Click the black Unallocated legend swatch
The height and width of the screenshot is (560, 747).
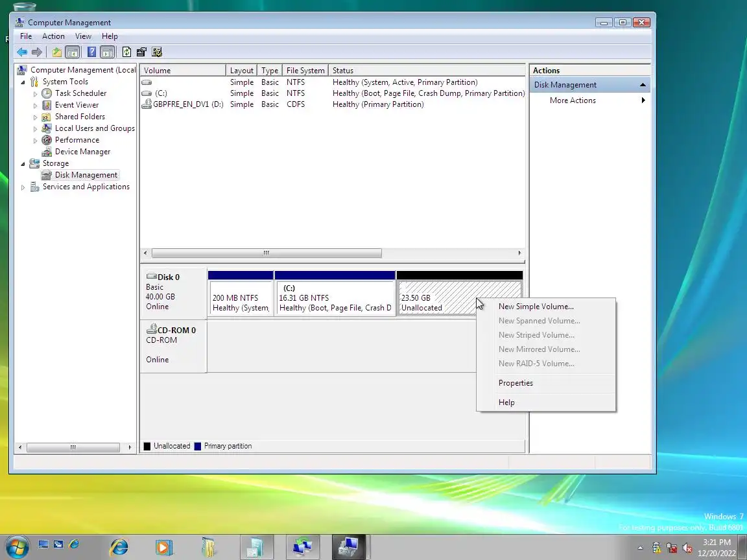coord(147,447)
